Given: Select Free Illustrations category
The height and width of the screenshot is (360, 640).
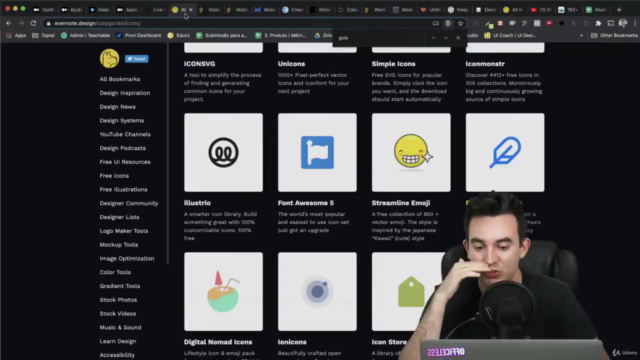Looking at the screenshot, I should (123, 190).
